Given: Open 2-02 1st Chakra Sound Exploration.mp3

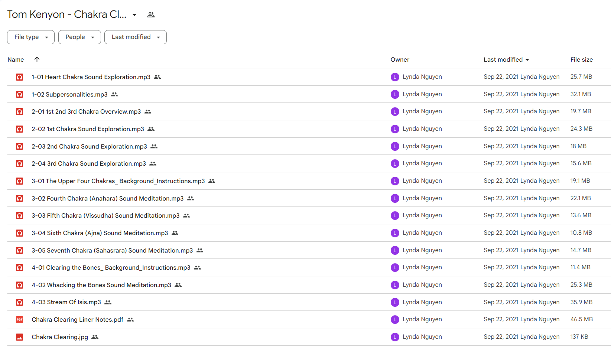Looking at the screenshot, I should (88, 129).
